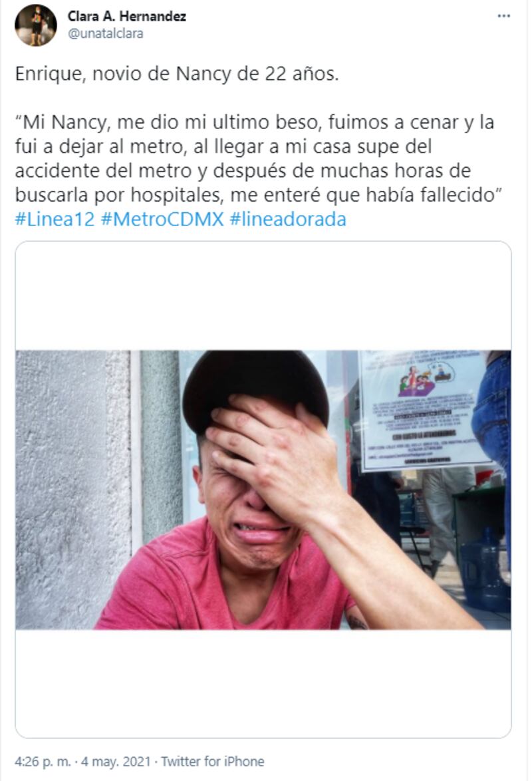This screenshot has height=781, width=532.
Task: Open the tweet's three-dot more options menu
Action: pos(503,17)
